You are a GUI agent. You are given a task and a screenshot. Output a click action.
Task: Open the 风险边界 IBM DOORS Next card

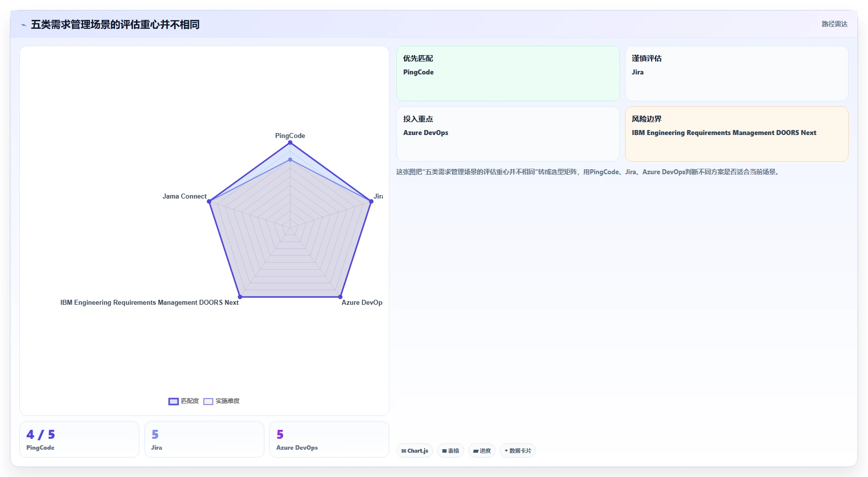pyautogui.click(x=737, y=134)
